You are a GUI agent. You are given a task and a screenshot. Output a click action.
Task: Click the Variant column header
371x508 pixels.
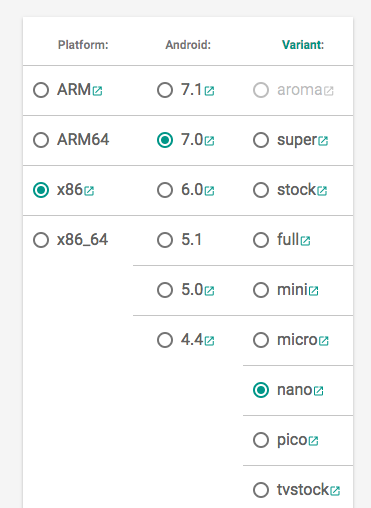(x=303, y=45)
